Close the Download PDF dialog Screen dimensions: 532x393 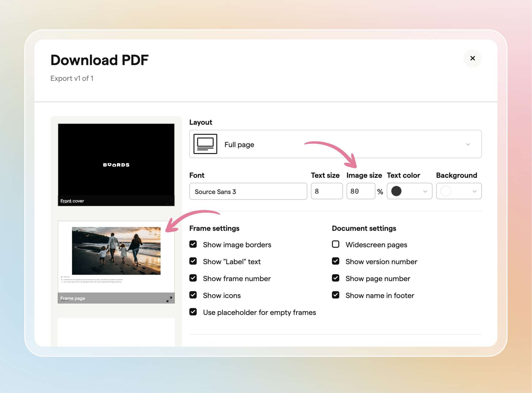(x=472, y=58)
